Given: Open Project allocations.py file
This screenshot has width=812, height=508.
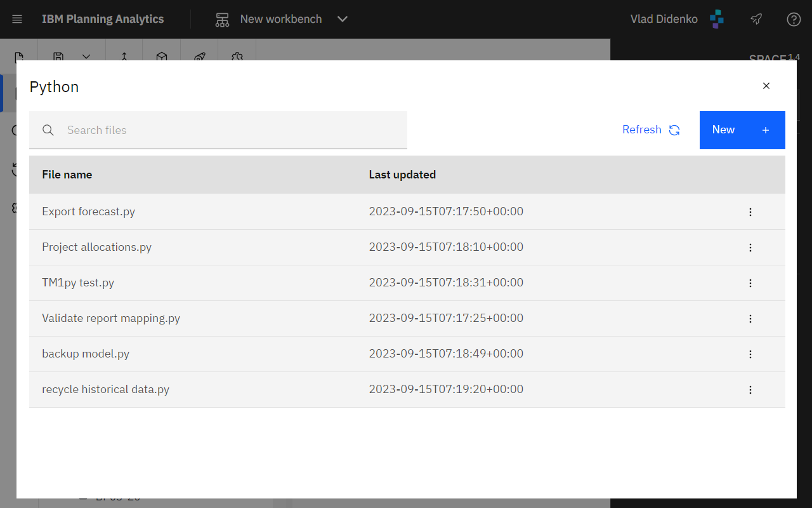Looking at the screenshot, I should pyautogui.click(x=97, y=247).
